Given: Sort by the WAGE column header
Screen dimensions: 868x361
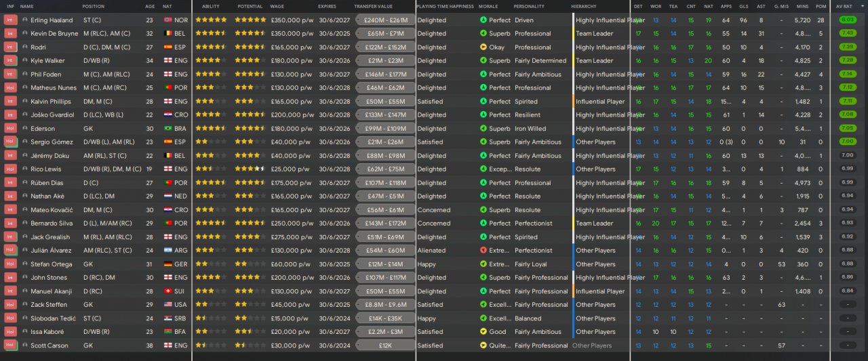Looking at the screenshot, I should [277, 6].
